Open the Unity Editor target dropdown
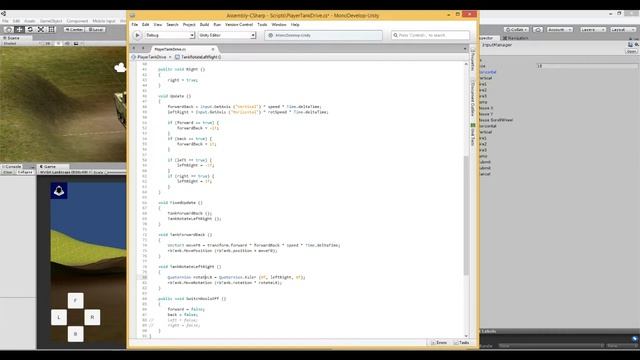The width and height of the screenshot is (640, 360). coord(227,36)
